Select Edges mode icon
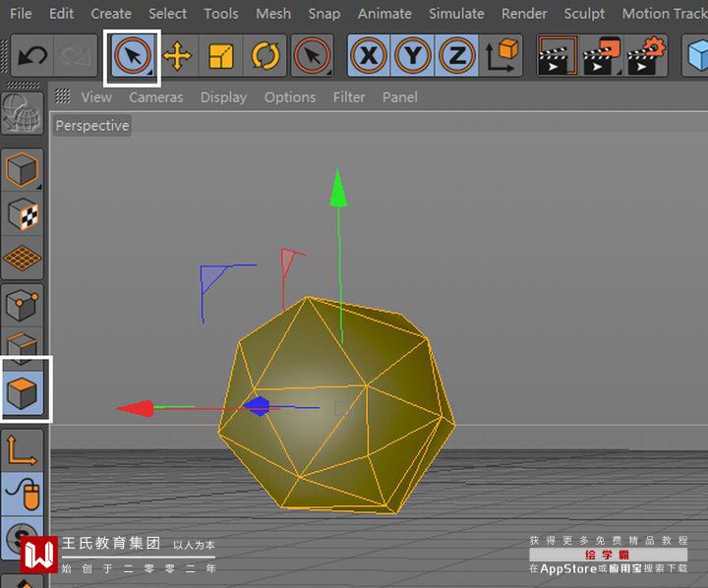The width and height of the screenshot is (708, 588). coord(22,347)
